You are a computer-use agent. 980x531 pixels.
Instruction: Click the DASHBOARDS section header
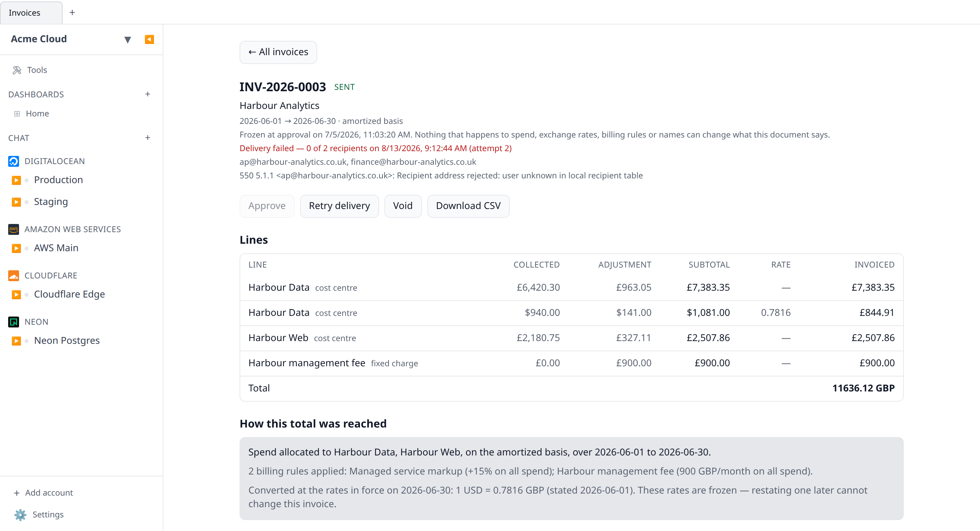click(36, 94)
